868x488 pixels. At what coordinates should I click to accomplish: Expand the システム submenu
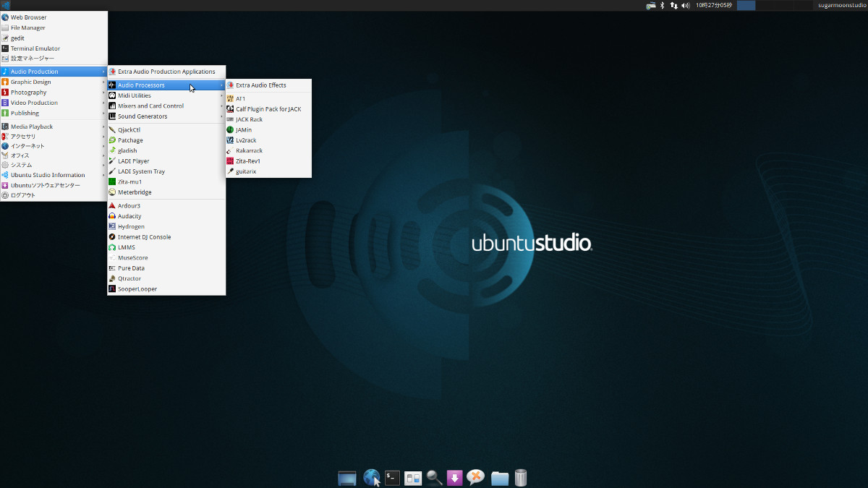point(54,165)
